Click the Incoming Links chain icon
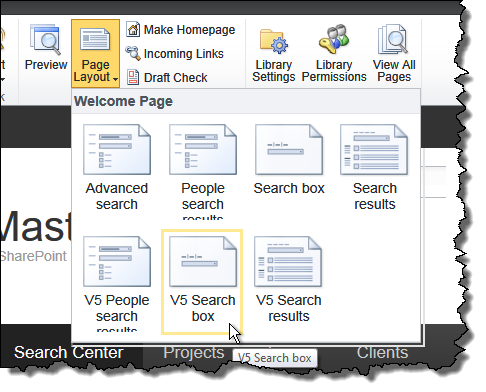486x392 pixels. (x=133, y=53)
